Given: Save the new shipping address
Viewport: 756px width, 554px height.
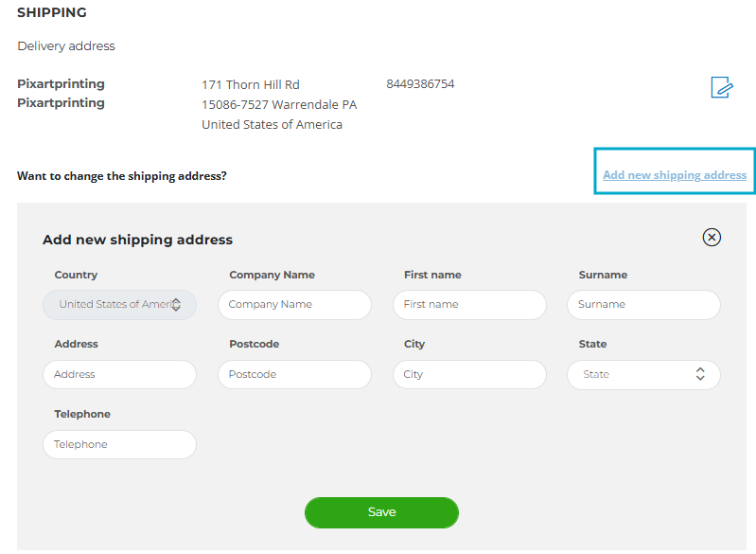Looking at the screenshot, I should [381, 512].
